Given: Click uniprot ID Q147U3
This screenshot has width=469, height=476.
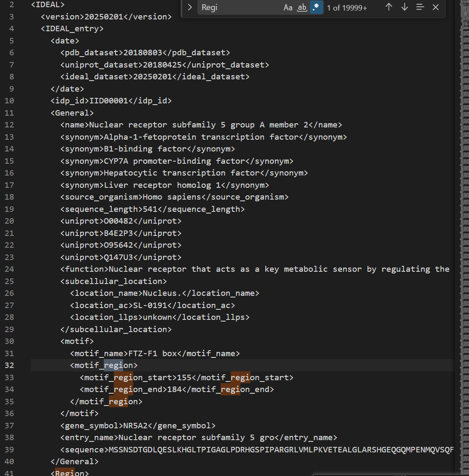Looking at the screenshot, I should point(119,257).
